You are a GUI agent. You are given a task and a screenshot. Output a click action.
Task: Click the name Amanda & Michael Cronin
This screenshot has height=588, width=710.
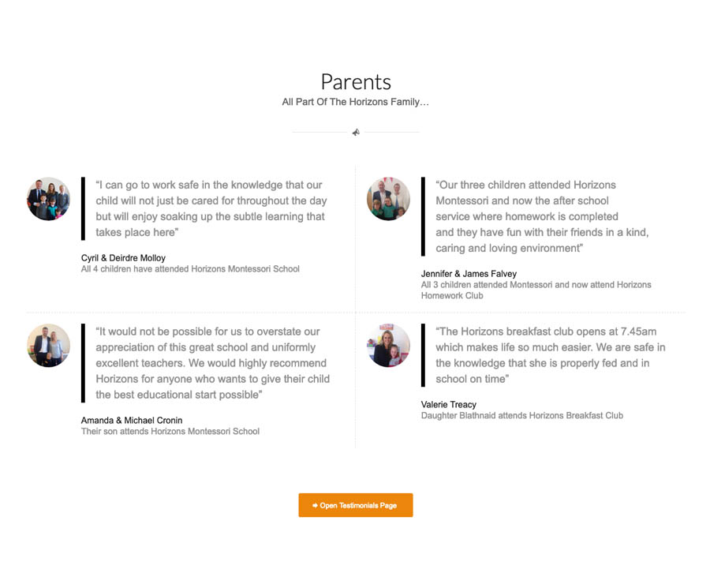(132, 421)
